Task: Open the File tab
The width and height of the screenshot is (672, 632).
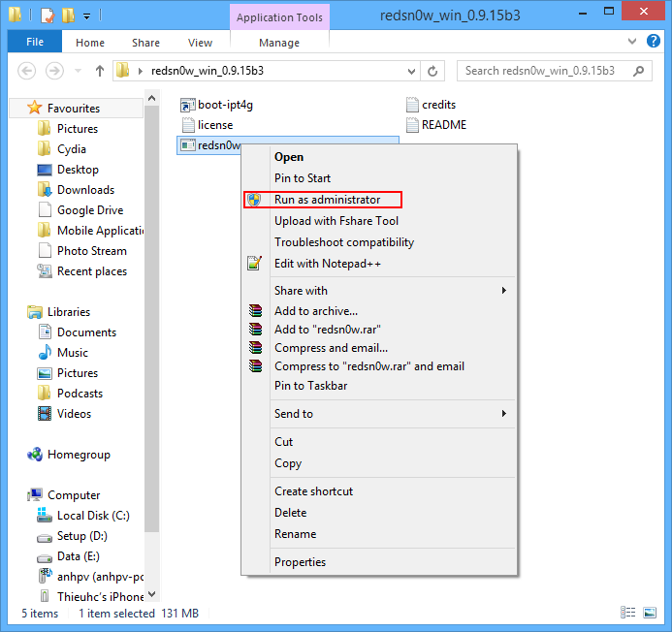Action: click(35, 42)
